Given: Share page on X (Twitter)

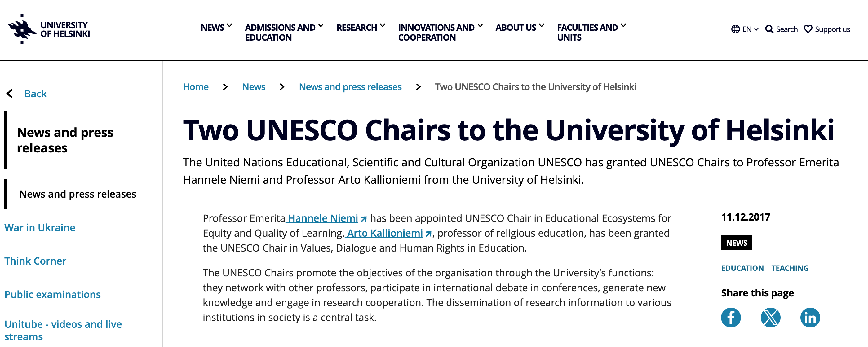Looking at the screenshot, I should pos(770,317).
